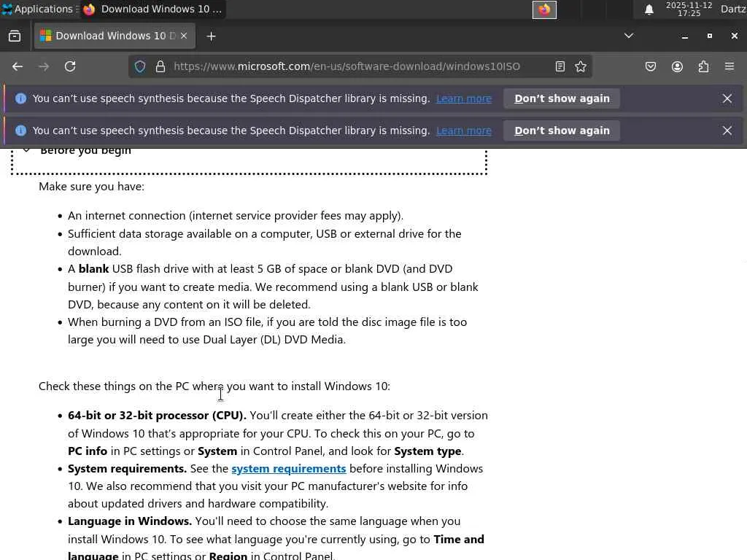Click the forward navigation arrow

coord(44,66)
